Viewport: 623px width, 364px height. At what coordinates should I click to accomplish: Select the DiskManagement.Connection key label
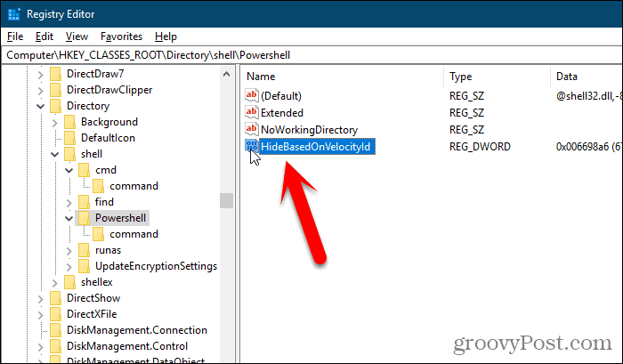pos(137,330)
